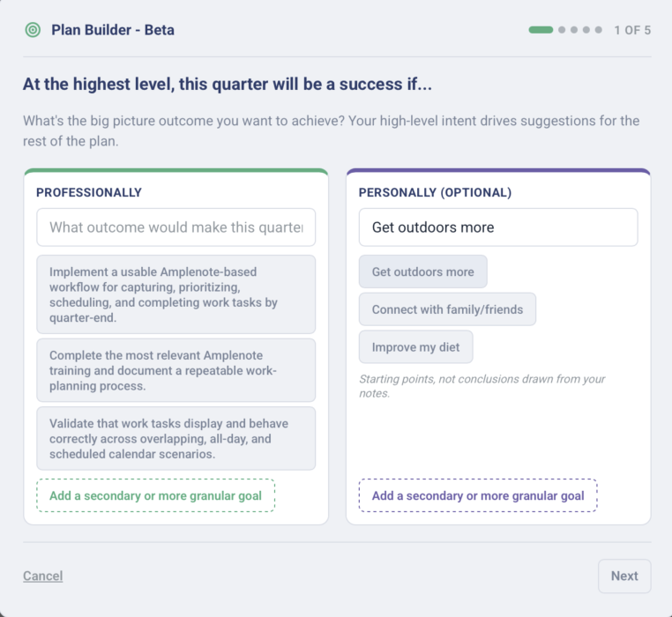Add a secondary personal goal
Screen dimensions: 672x617
pos(478,495)
